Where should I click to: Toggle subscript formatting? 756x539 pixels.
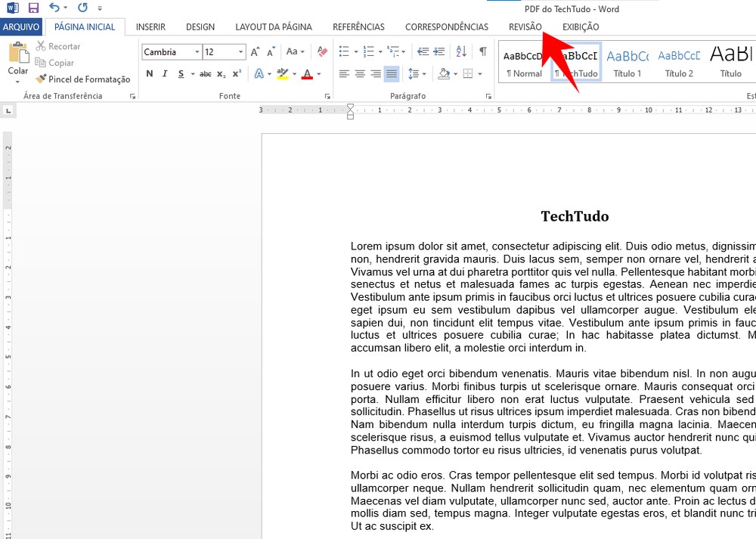click(x=220, y=73)
